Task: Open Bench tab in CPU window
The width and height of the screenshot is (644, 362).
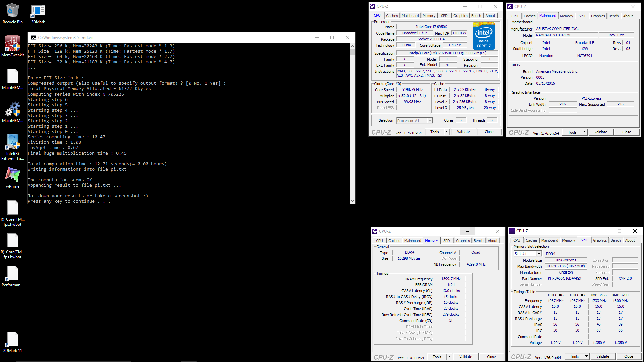Action: 476,16
